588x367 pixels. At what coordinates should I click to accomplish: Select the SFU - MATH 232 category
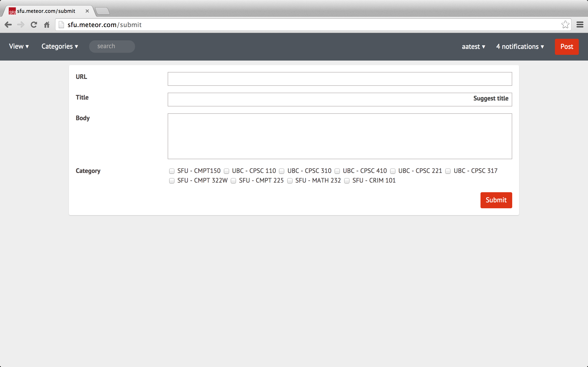click(290, 181)
